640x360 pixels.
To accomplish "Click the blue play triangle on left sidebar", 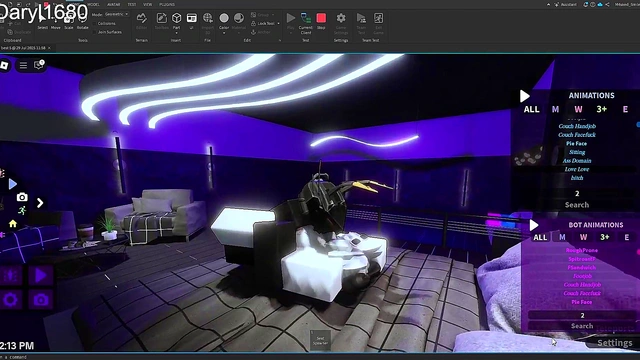I will 13,184.
